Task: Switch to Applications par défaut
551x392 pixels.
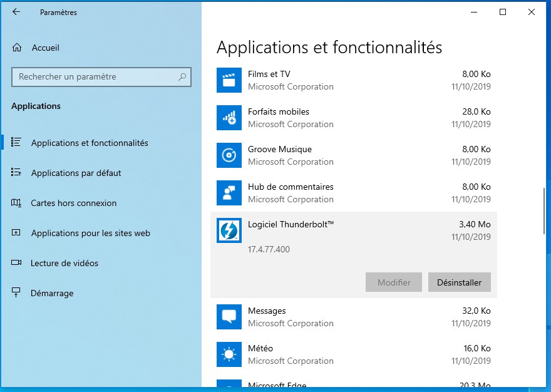Action: [76, 173]
